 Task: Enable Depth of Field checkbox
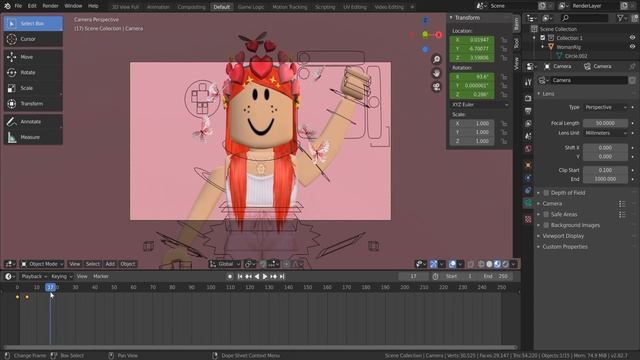tap(546, 193)
